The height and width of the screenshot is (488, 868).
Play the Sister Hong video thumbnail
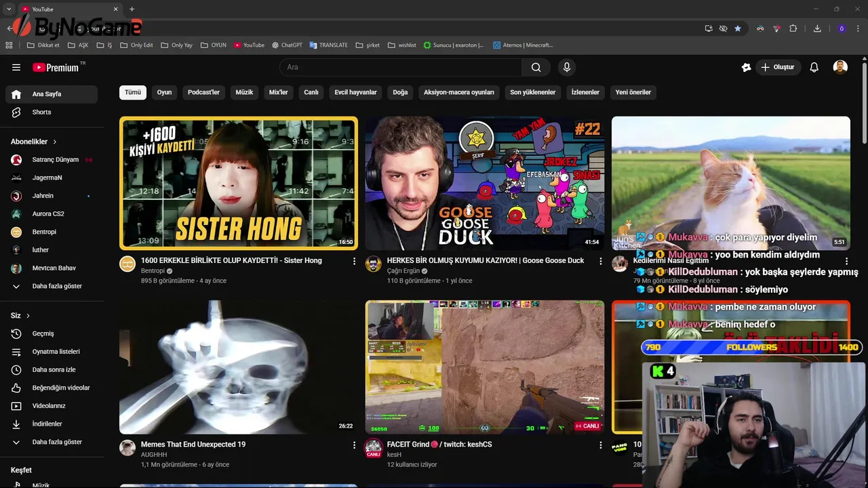tap(239, 183)
